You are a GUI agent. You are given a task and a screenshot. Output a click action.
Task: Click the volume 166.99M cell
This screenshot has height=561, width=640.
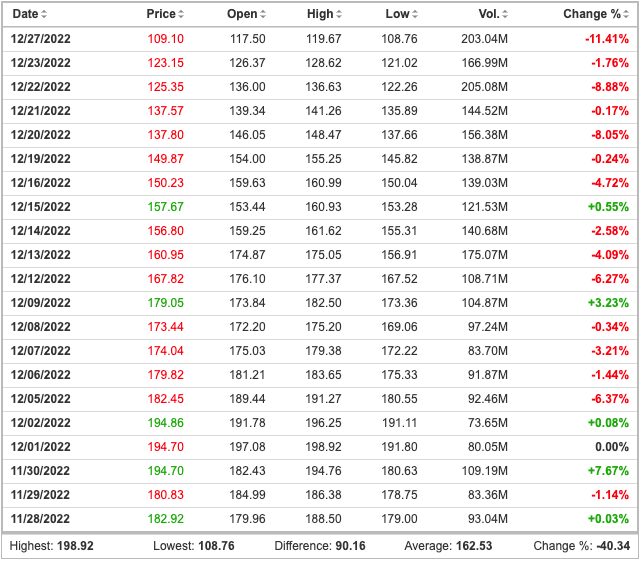coord(484,63)
